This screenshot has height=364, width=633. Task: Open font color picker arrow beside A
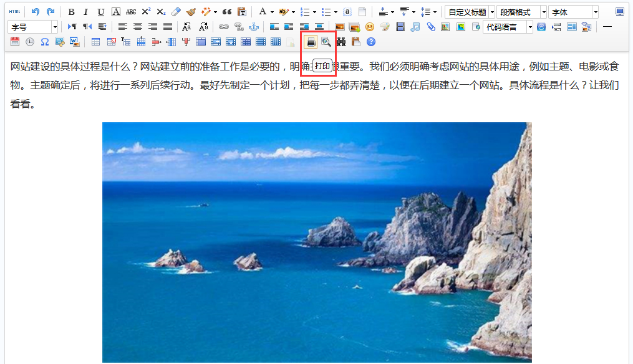272,12
